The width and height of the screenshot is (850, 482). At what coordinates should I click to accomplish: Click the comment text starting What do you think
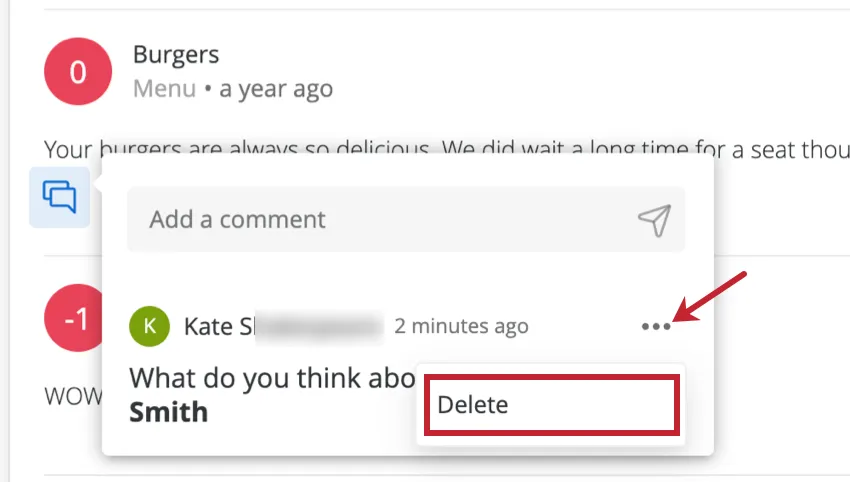coord(272,378)
